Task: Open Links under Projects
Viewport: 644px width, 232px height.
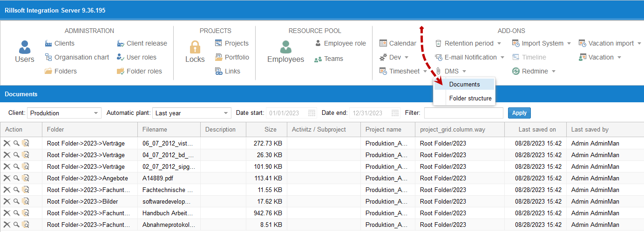Action: [228, 71]
